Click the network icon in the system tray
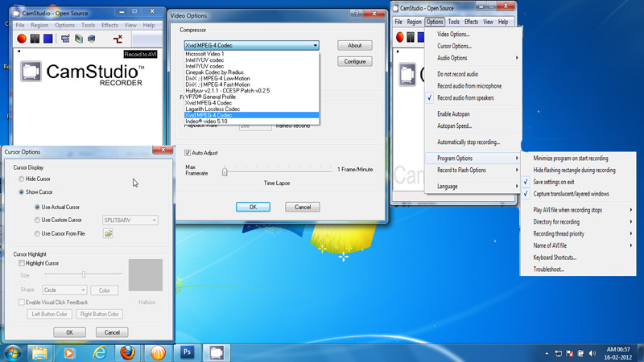The width and height of the screenshot is (644, 362). click(558, 353)
